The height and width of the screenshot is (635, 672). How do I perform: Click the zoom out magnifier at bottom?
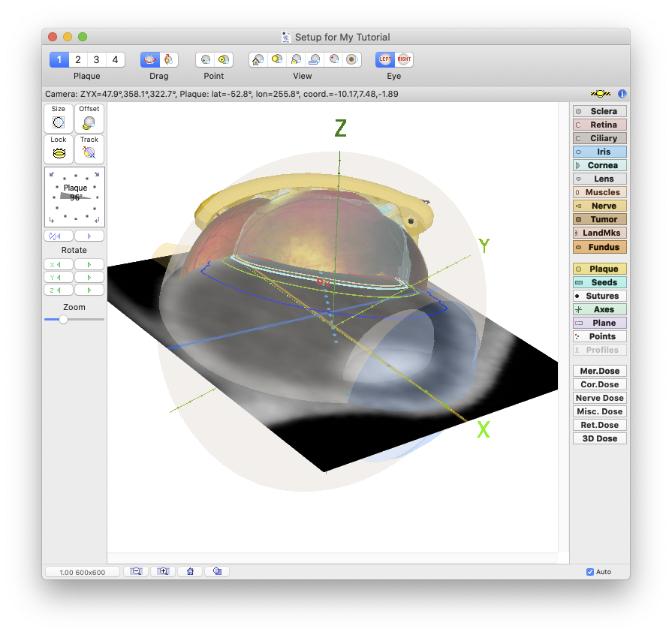[137, 572]
